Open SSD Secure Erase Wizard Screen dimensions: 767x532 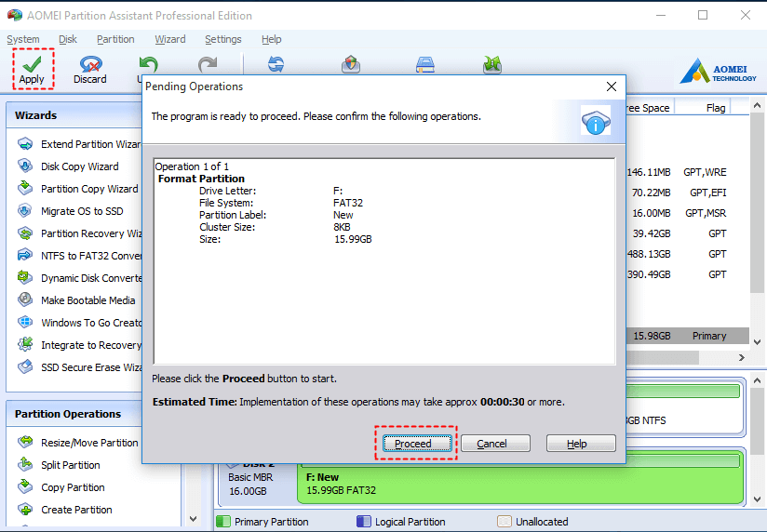tap(79, 367)
